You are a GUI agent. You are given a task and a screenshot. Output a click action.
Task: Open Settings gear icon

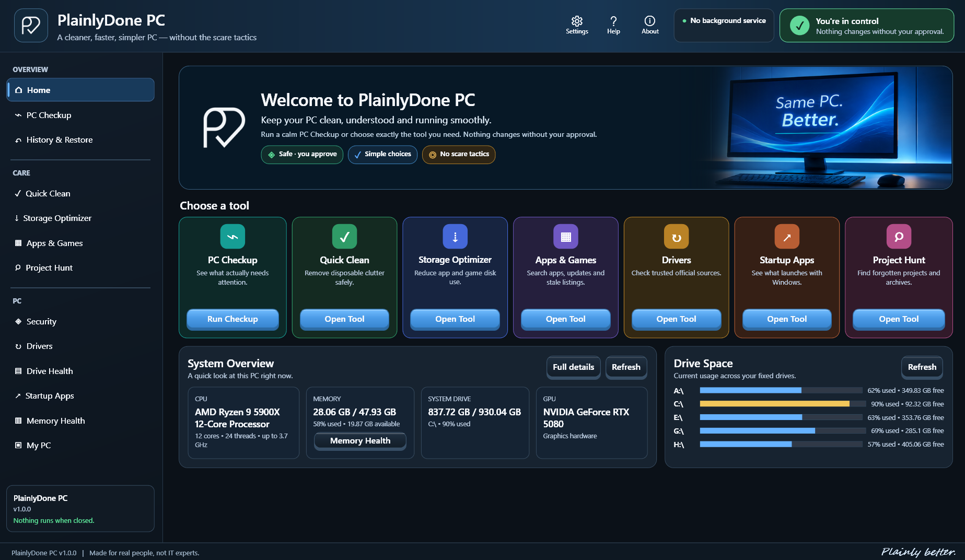577,21
